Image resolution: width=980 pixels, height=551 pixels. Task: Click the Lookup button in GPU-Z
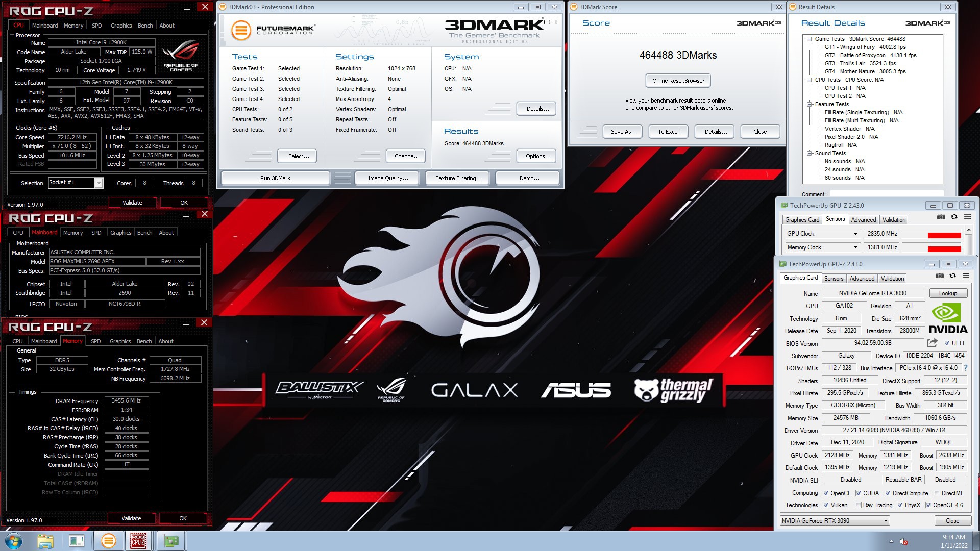coord(948,293)
